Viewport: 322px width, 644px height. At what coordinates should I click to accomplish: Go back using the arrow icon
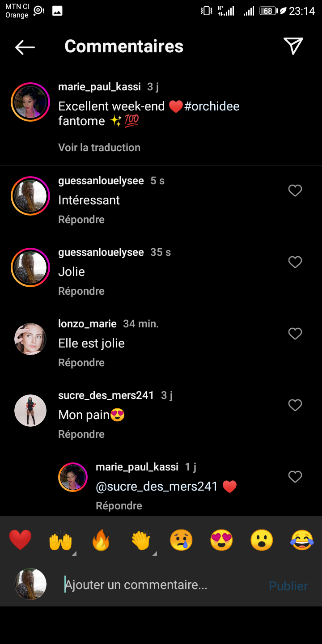click(25, 47)
